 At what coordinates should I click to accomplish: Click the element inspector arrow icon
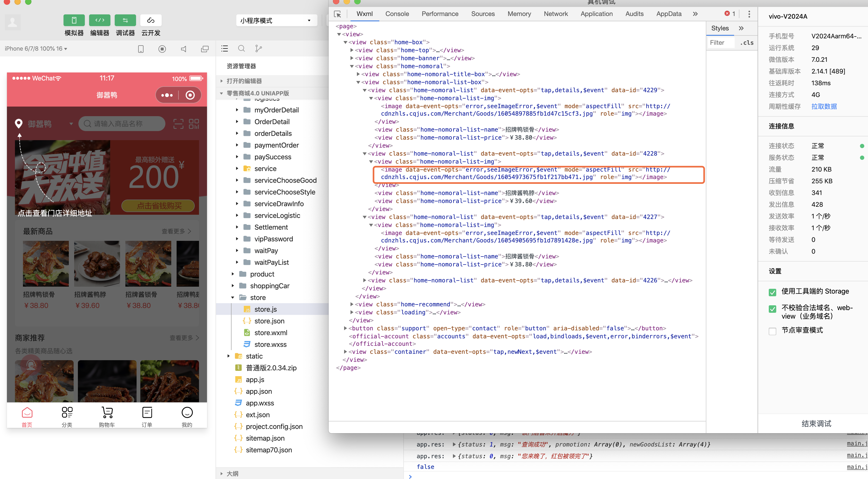coord(337,14)
